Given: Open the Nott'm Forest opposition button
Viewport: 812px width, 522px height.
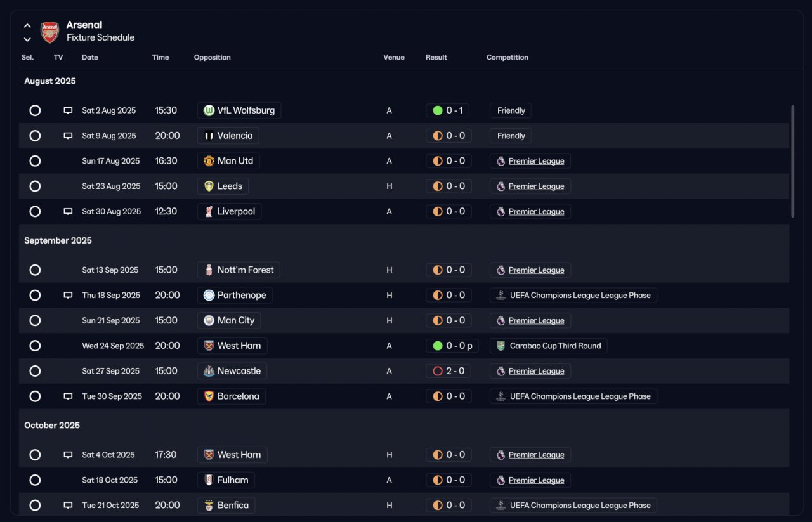Looking at the screenshot, I should coord(239,270).
